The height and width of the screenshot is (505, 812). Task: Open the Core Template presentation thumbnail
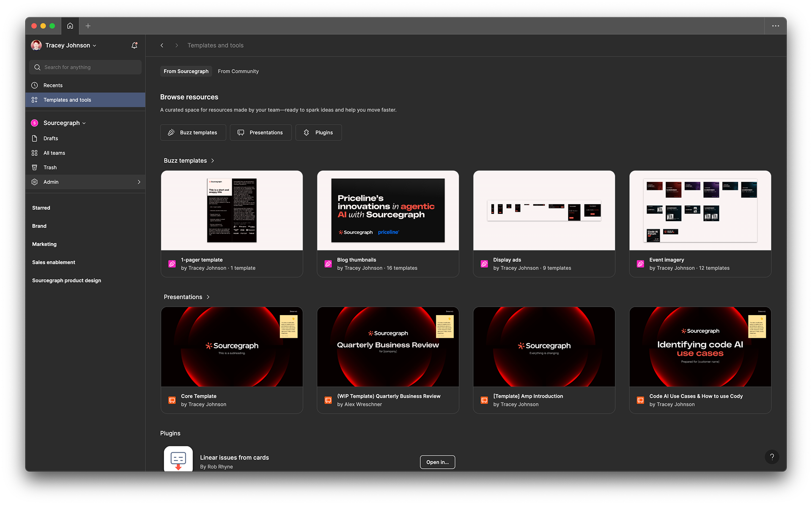[232, 347]
